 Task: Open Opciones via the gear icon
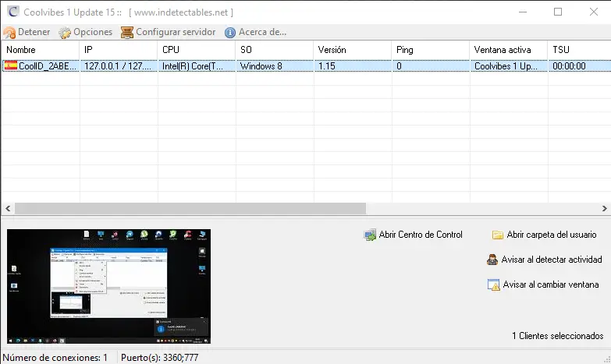[66, 33]
